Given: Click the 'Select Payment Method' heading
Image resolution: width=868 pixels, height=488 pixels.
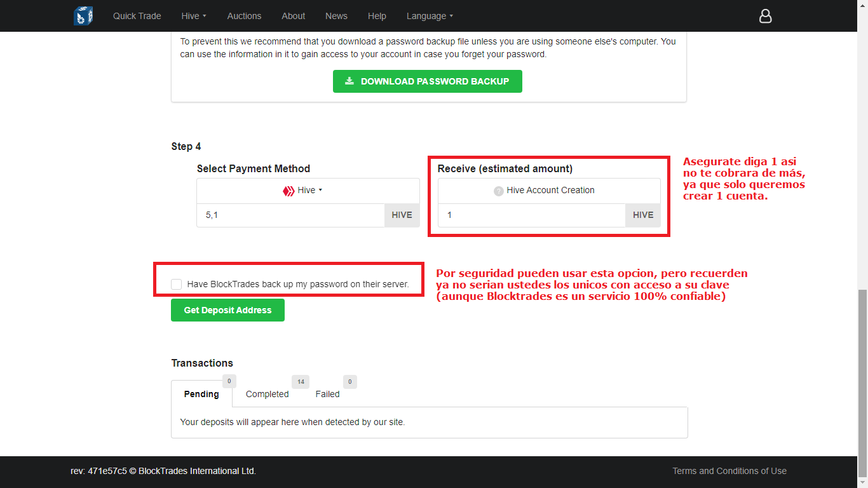Looking at the screenshot, I should (x=254, y=168).
